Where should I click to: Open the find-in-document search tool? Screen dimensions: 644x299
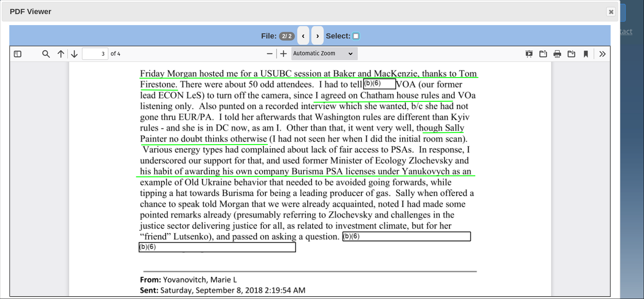(x=46, y=54)
